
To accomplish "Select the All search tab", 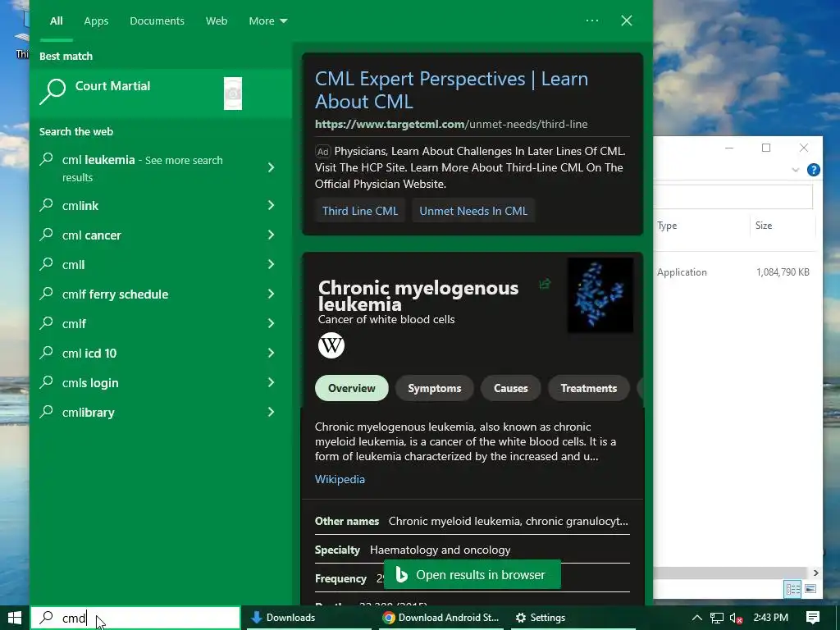I will pos(57,21).
